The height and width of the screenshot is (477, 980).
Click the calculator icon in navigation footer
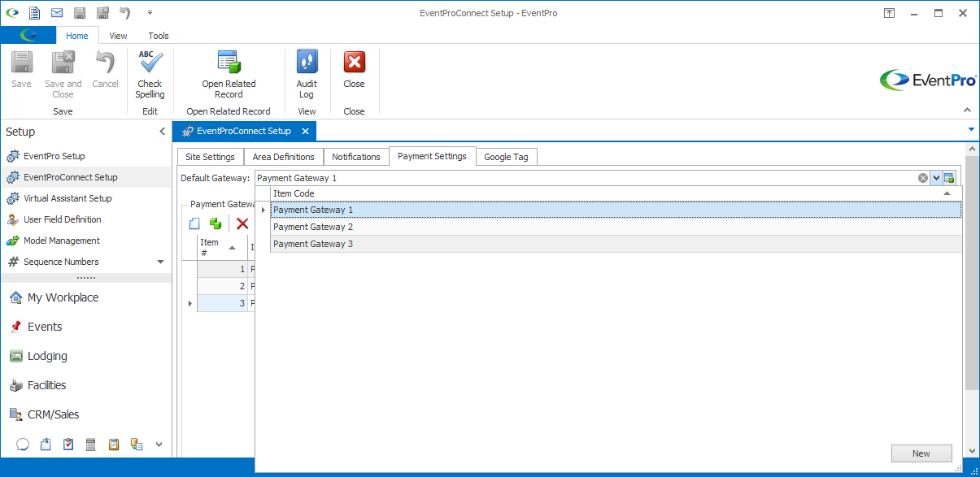tap(91, 444)
